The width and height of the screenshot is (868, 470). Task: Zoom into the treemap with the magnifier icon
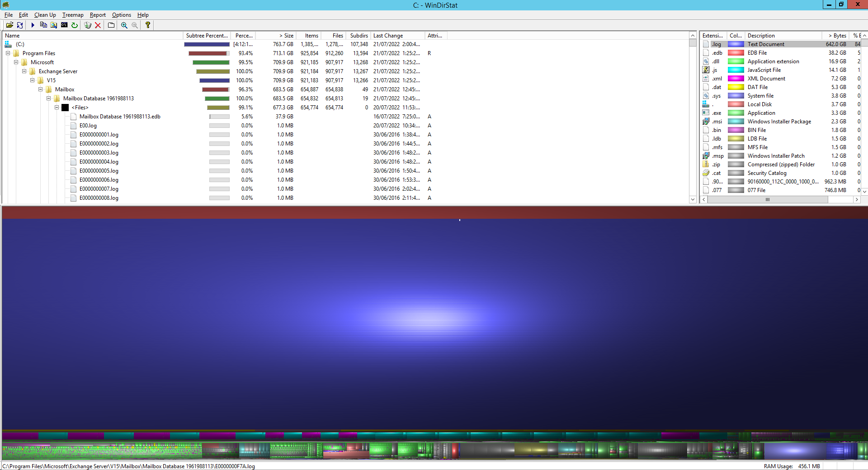[x=123, y=25]
